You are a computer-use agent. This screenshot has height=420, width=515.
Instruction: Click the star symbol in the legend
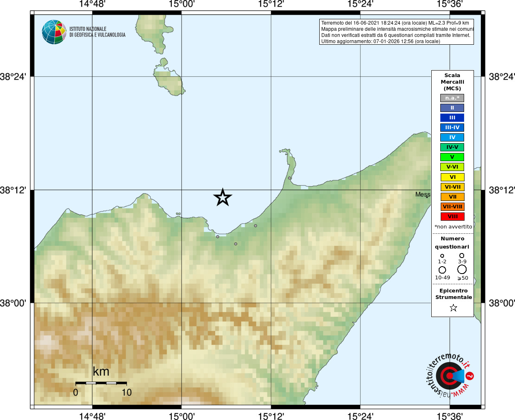(453, 308)
